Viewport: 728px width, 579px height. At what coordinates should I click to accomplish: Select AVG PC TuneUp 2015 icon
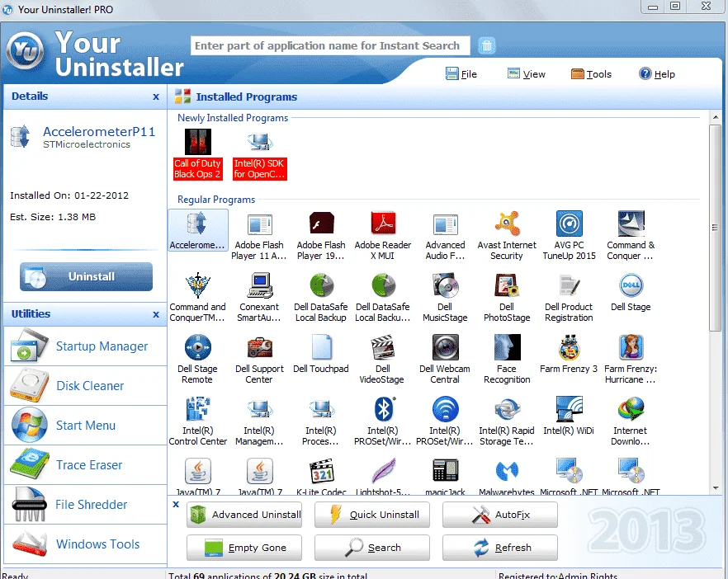click(569, 237)
